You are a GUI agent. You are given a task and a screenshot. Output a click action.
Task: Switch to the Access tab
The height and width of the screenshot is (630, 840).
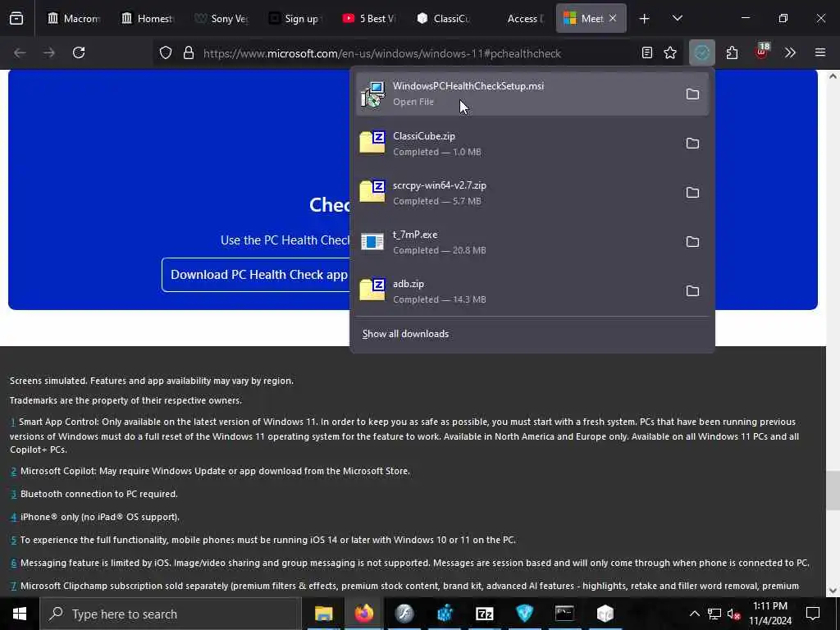point(517,18)
